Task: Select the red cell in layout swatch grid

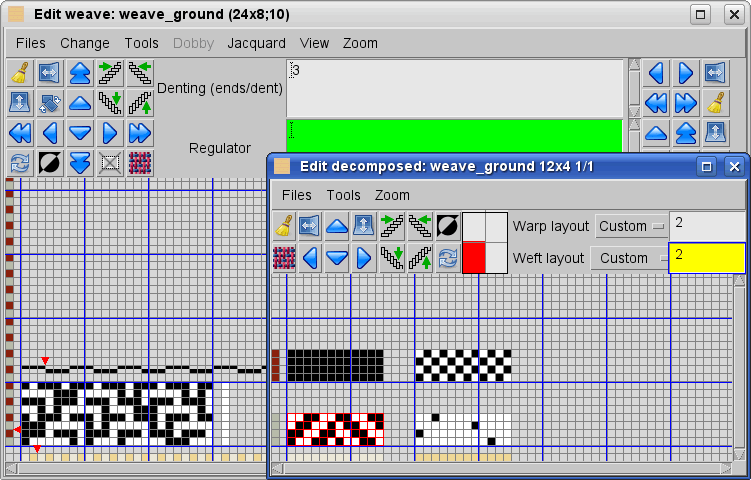Action: 474,258
